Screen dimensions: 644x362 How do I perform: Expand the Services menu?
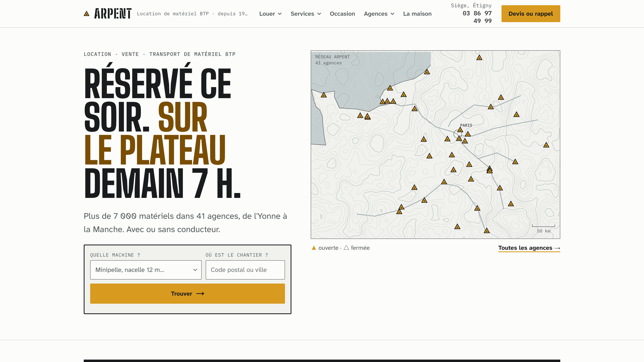pos(306,14)
